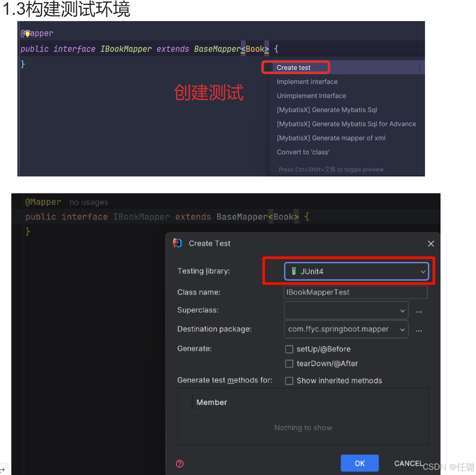Open Destination package browse ellipsis button

pyautogui.click(x=419, y=330)
